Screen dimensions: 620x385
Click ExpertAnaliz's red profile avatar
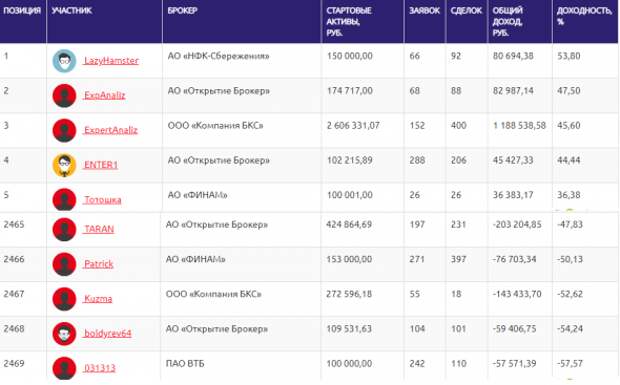click(x=64, y=130)
